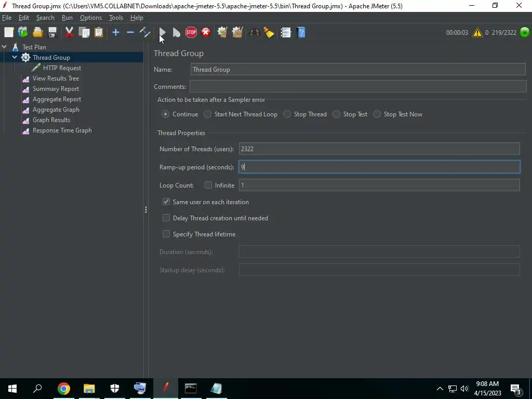Click the yellow warning triangle log icon
This screenshot has width=532, height=399.
(x=477, y=32)
